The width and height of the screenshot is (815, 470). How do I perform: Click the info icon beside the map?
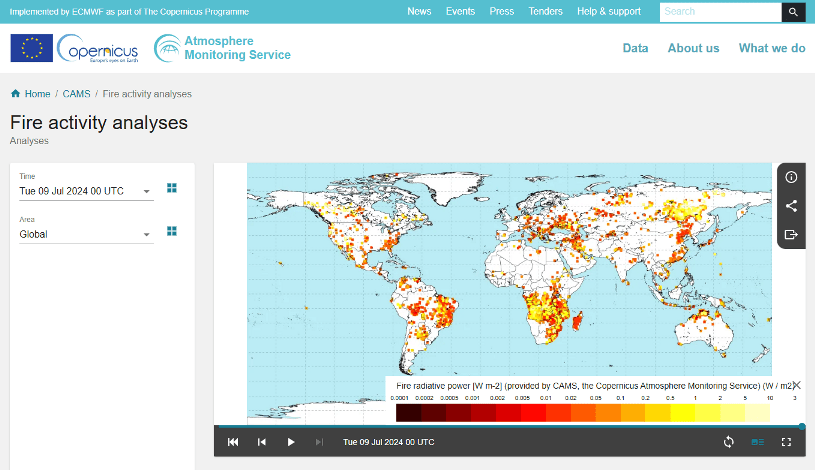791,177
